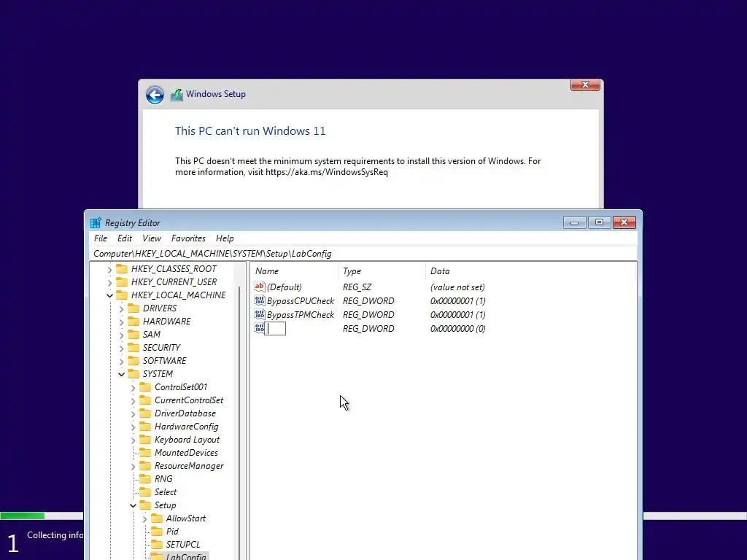Click the BypassCPUCheck DWORD icon
The height and width of the screenshot is (560, 747).
260,300
